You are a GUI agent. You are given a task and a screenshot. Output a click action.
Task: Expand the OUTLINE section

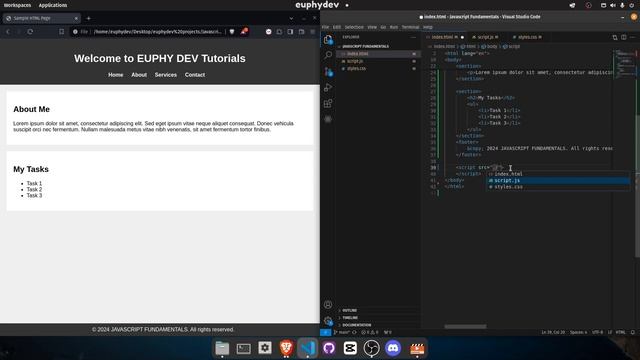point(378,310)
